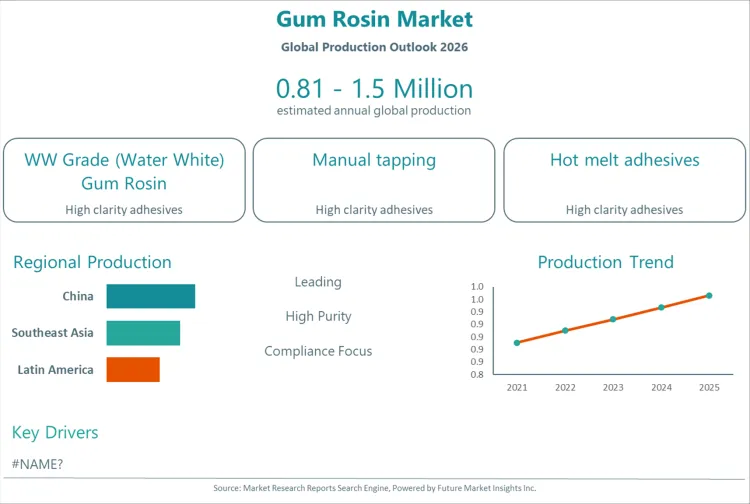Open the Hot melt adhesives card
750x504 pixels.
click(x=625, y=180)
